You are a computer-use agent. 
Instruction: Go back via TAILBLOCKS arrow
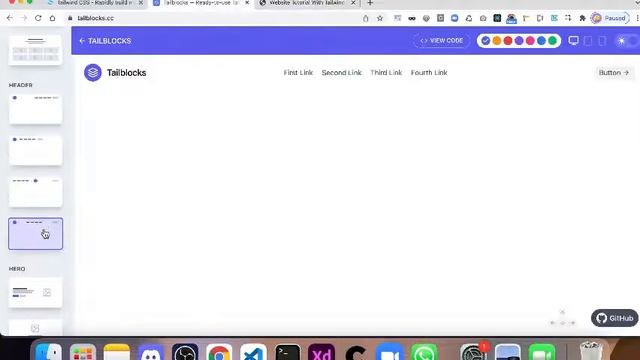105,41
